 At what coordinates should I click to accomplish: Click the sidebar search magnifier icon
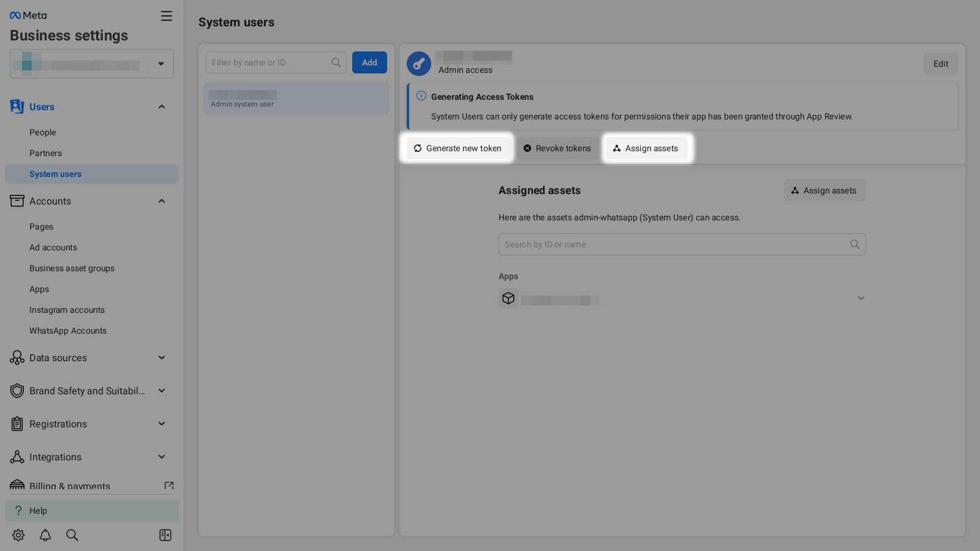tap(72, 535)
